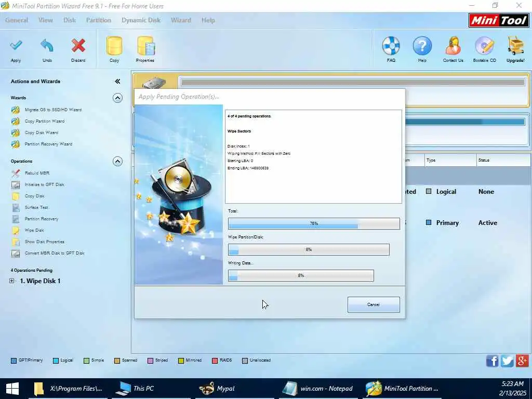Click the Discard red X icon
Image resolution: width=532 pixels, height=399 pixels.
(78, 46)
